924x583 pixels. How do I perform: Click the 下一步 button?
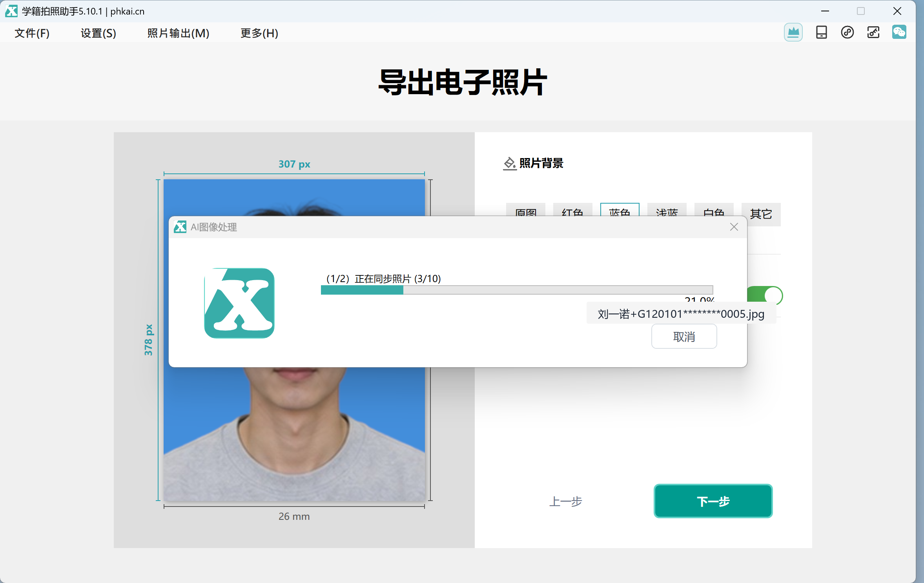(x=713, y=501)
